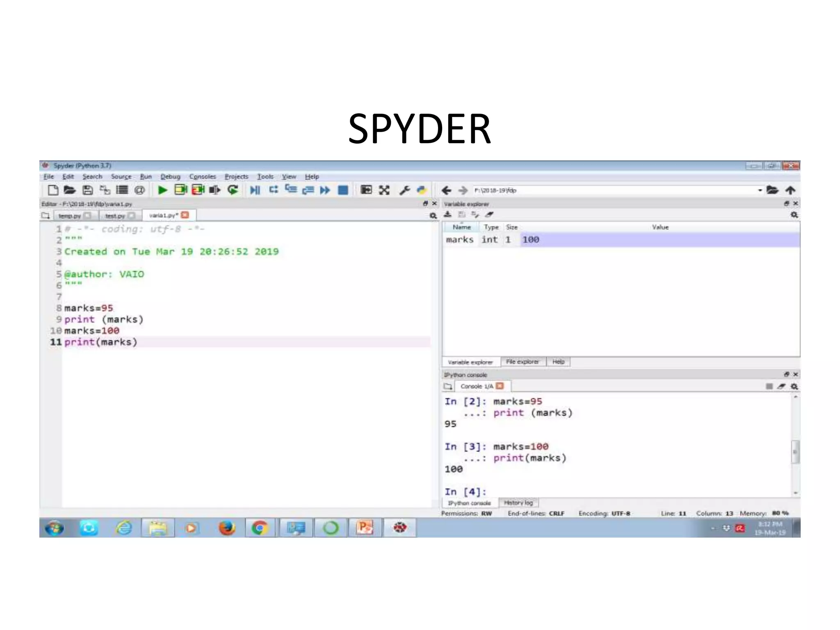Go to parent directory up arrow
This screenshot has height=630, width=840.
tap(790, 190)
